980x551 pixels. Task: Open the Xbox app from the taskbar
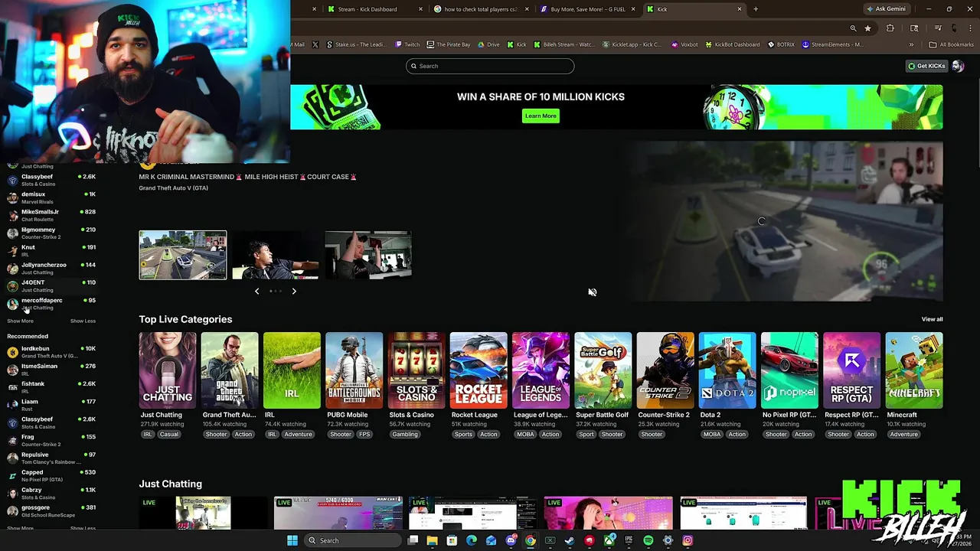point(609,540)
